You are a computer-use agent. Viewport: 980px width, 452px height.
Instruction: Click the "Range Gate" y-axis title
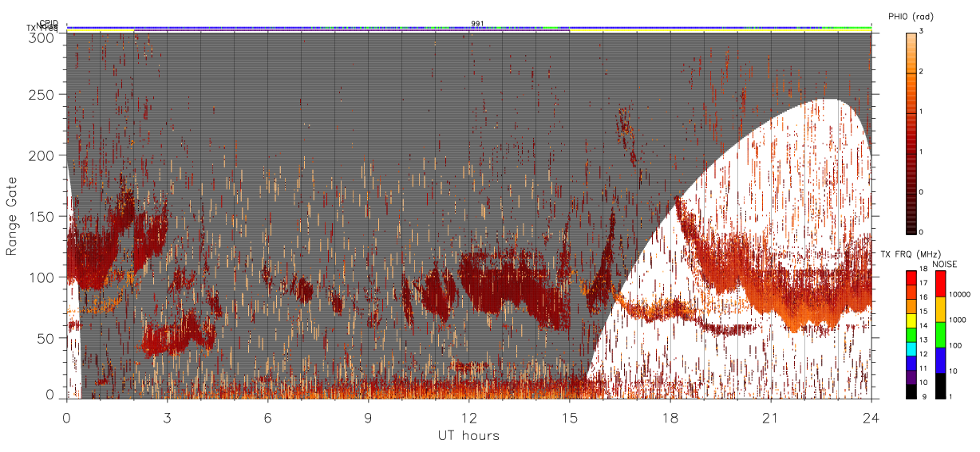[12, 216]
